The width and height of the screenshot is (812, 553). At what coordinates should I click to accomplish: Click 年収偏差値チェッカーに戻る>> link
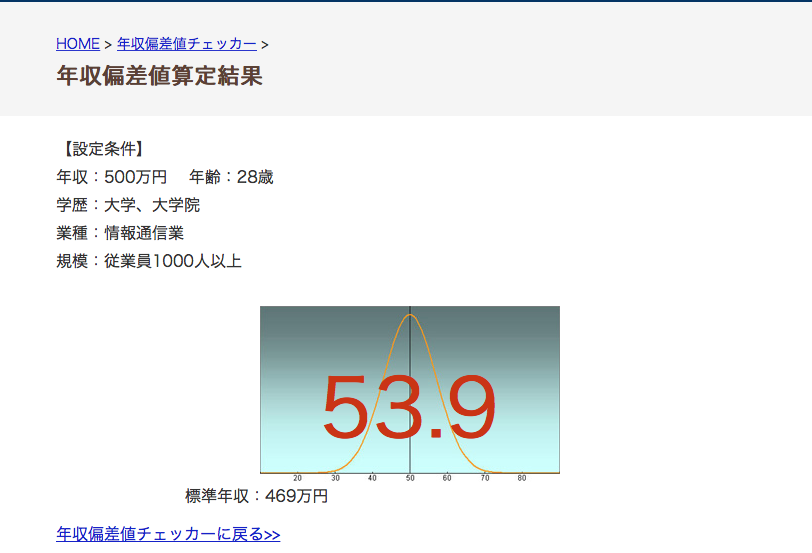coord(168,534)
